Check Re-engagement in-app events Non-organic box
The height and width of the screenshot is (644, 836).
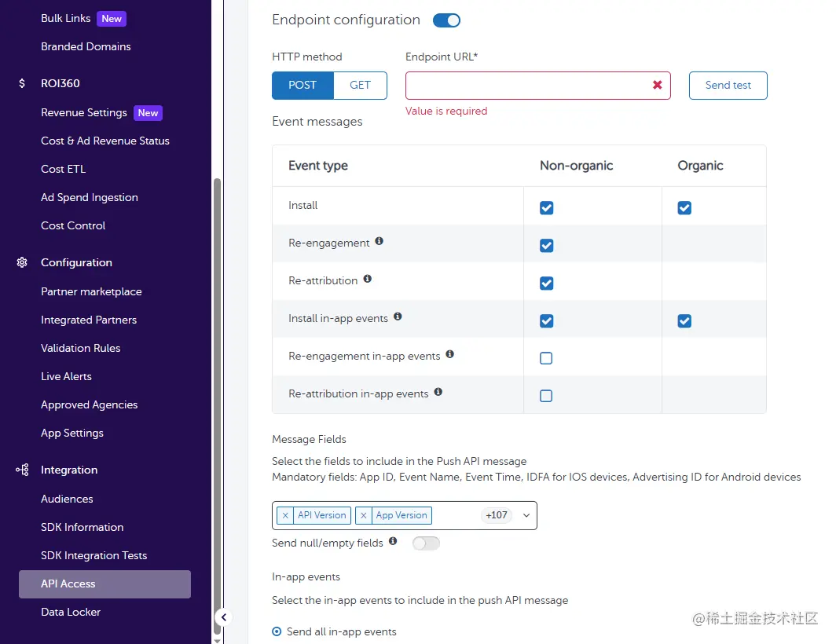(x=546, y=358)
